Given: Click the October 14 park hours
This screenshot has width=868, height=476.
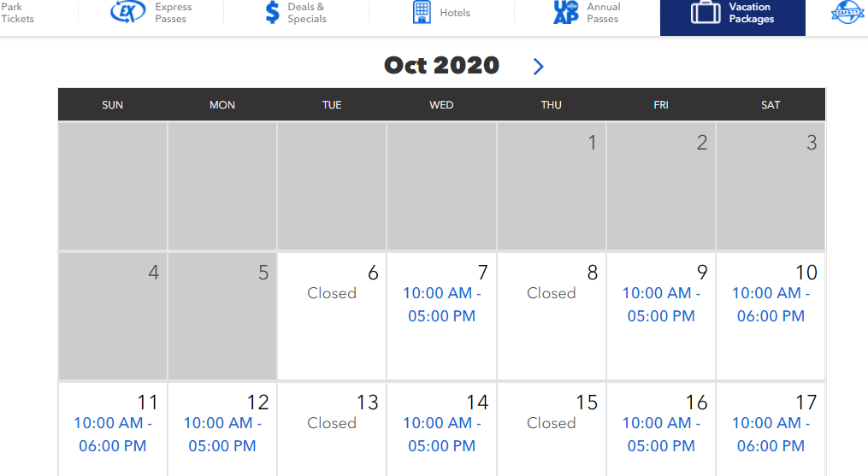Looking at the screenshot, I should click(442, 434).
